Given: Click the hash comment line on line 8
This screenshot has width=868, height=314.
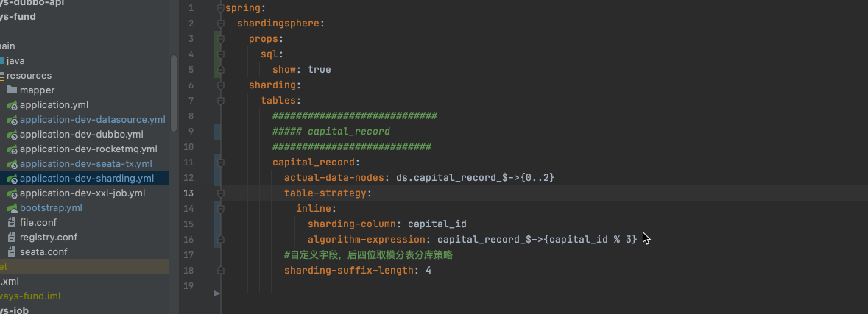Looking at the screenshot, I should pos(355,116).
